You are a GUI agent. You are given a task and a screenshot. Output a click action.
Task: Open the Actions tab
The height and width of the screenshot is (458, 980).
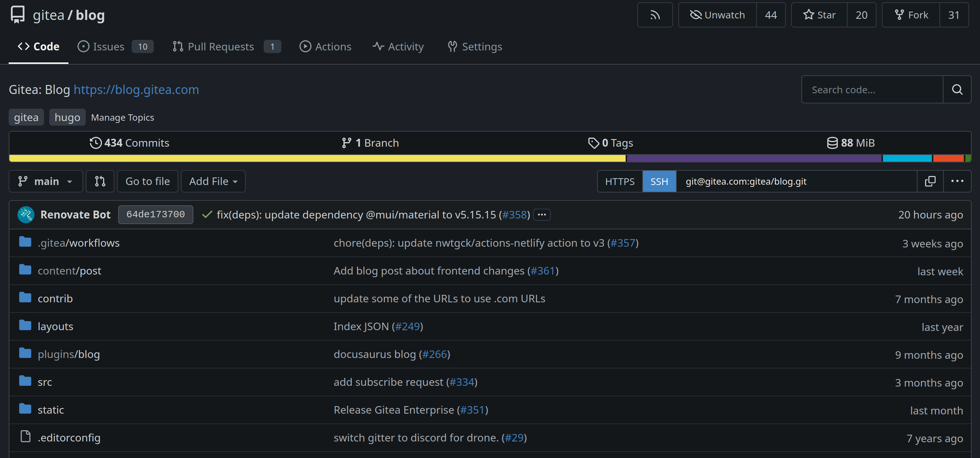point(325,46)
